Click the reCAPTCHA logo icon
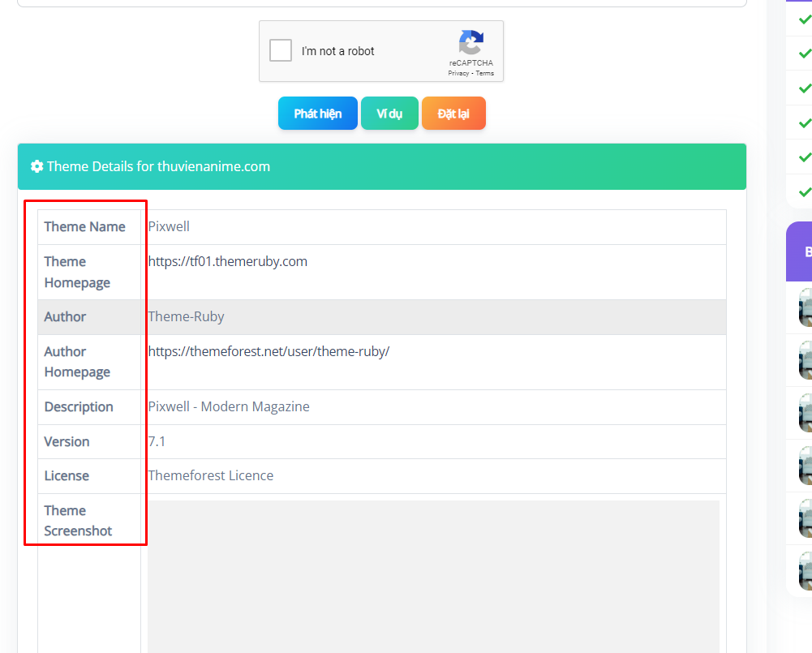 coord(470,42)
